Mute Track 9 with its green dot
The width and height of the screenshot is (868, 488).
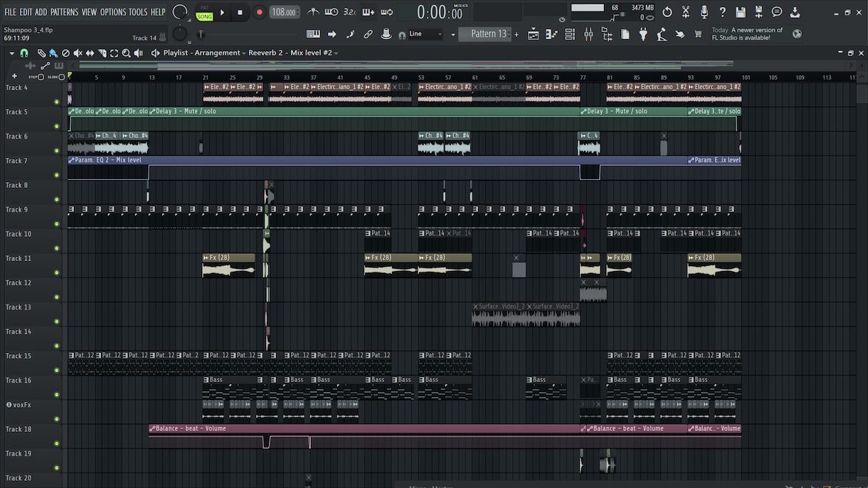(x=57, y=223)
